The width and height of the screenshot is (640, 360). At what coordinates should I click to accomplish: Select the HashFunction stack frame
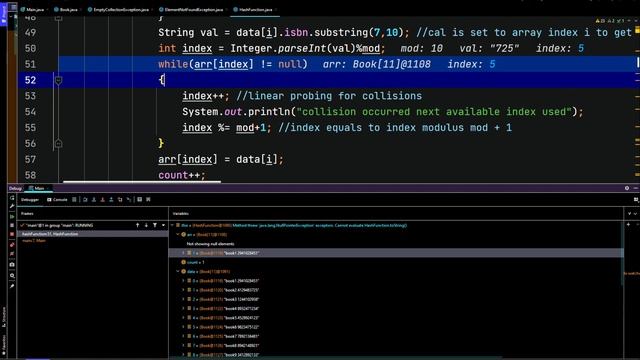[92, 234]
